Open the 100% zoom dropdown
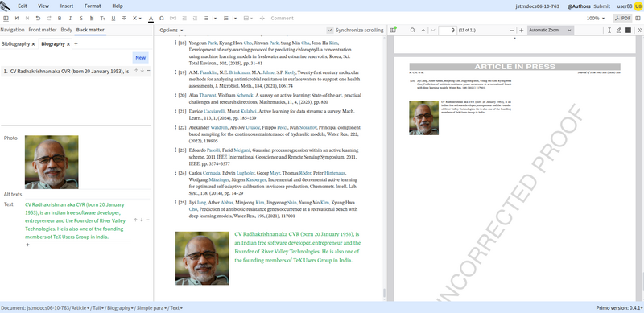Viewport: 644px width, 313px height. point(596,18)
